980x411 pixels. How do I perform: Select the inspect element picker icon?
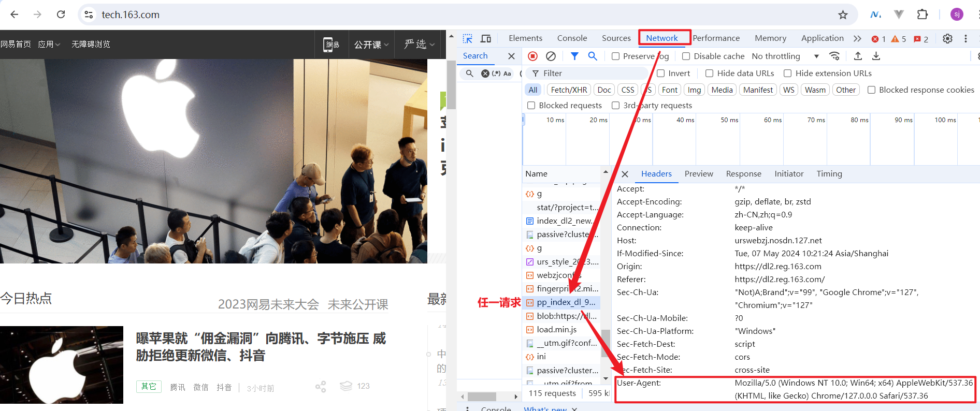(468, 38)
